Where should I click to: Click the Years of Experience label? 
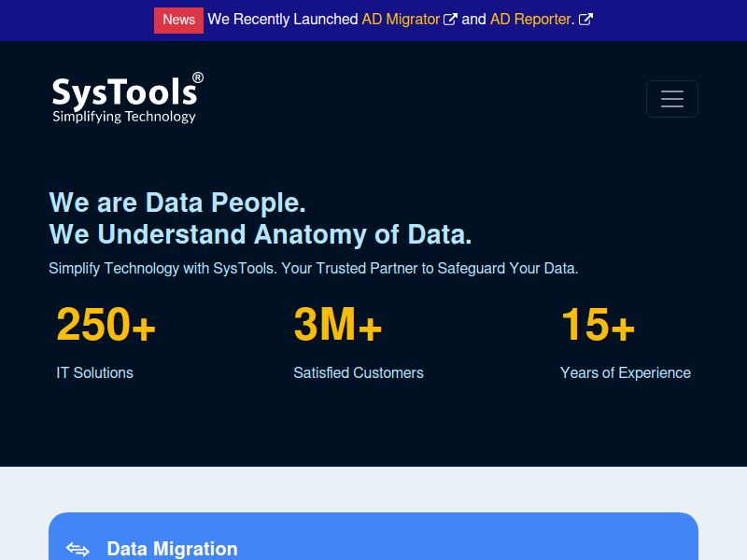tap(625, 372)
